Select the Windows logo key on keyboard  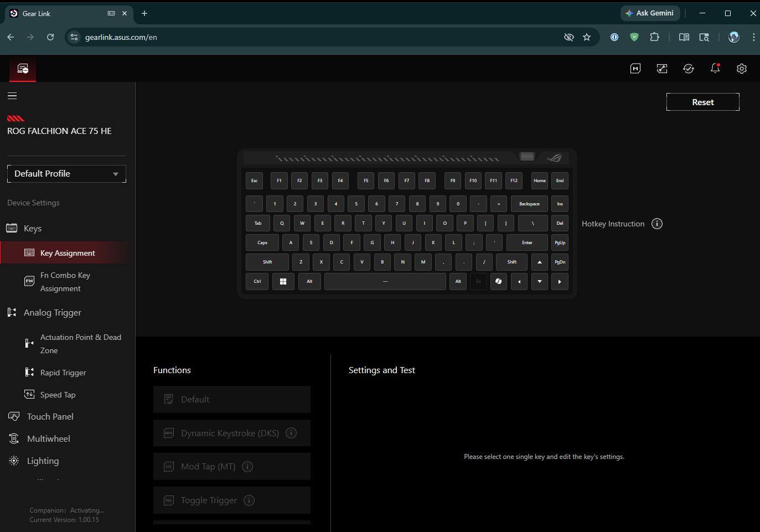[283, 281]
